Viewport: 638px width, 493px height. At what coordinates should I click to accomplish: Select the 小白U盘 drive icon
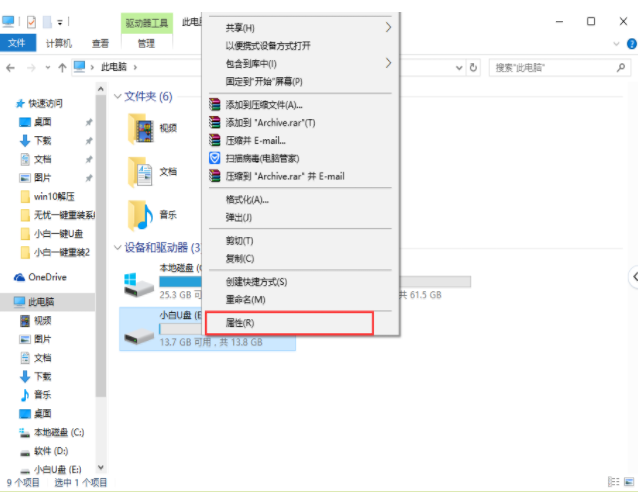pos(139,336)
